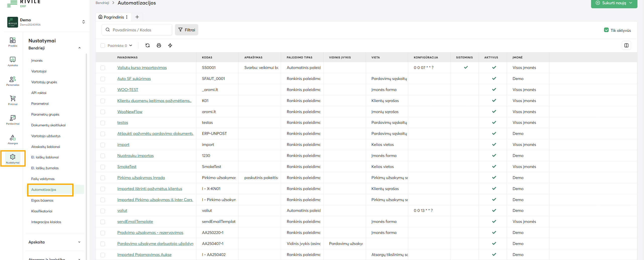Viewport: 644px width, 260px height.
Task: Click the Filtrai button
Action: coord(186,30)
